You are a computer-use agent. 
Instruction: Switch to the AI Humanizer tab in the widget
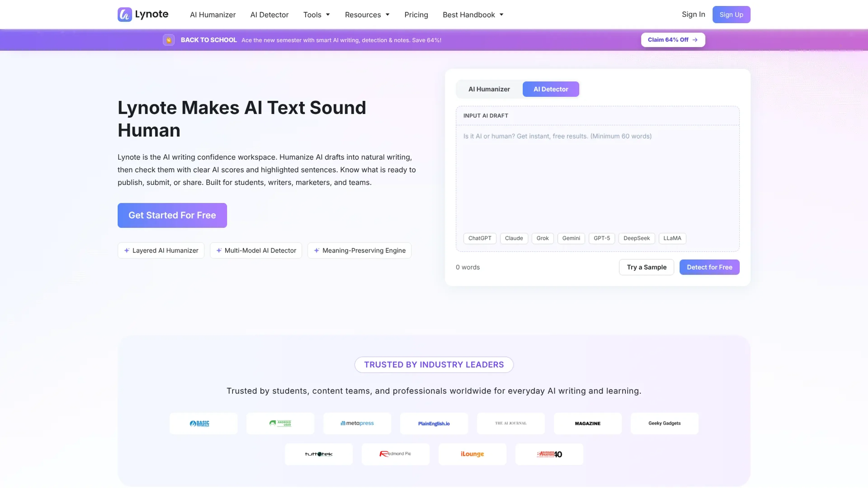489,89
